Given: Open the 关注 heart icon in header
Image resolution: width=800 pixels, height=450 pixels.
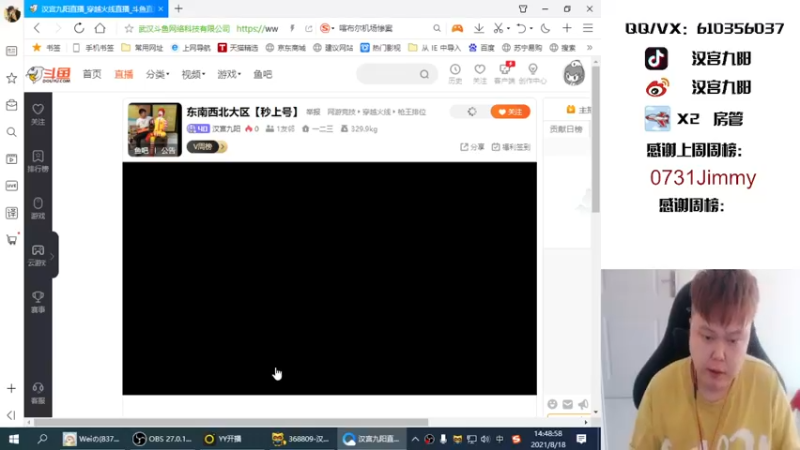Looking at the screenshot, I should 480,73.
